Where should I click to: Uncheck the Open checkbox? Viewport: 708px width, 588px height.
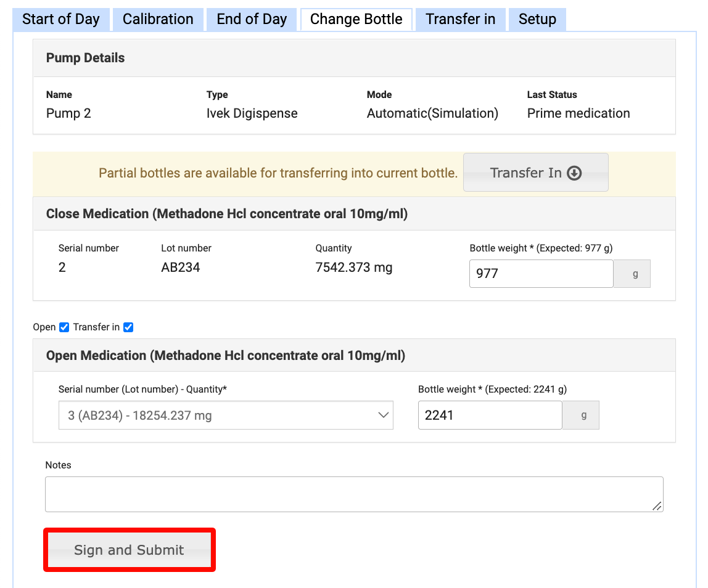pos(64,327)
